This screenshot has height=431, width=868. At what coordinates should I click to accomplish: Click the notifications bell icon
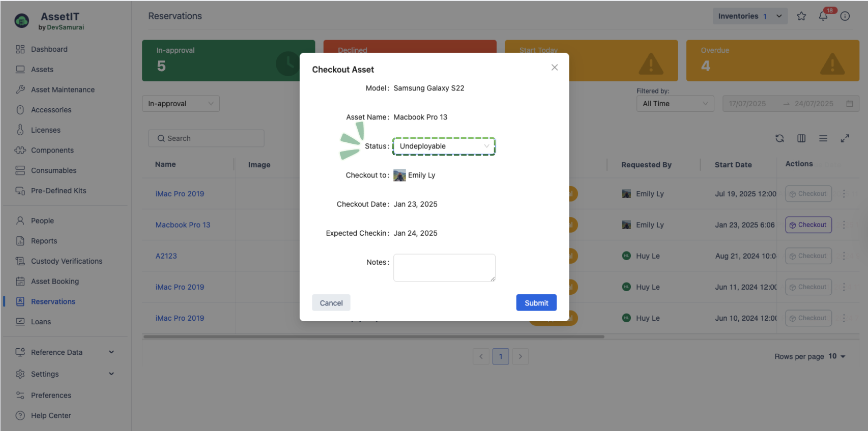click(823, 16)
